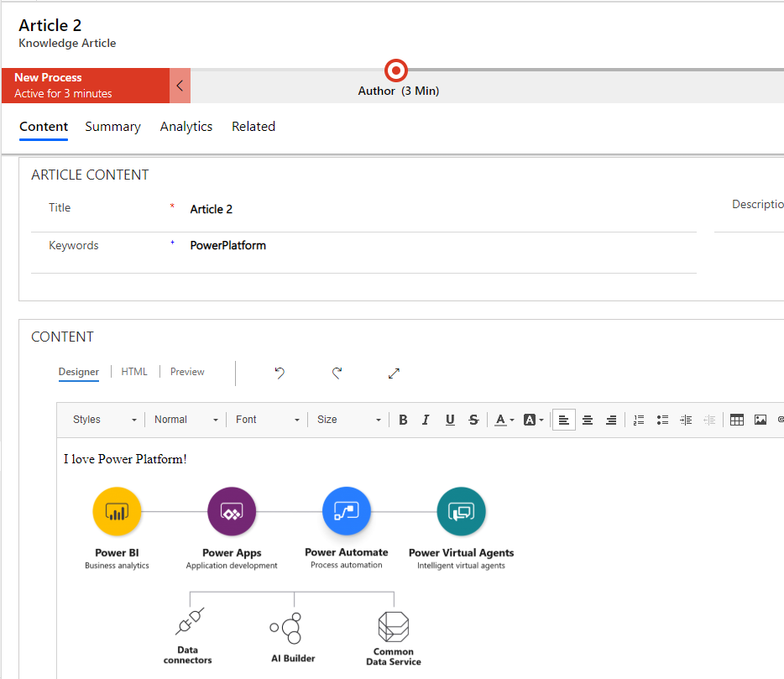
Task: Apply strikethrough formatting
Action: [x=473, y=420]
